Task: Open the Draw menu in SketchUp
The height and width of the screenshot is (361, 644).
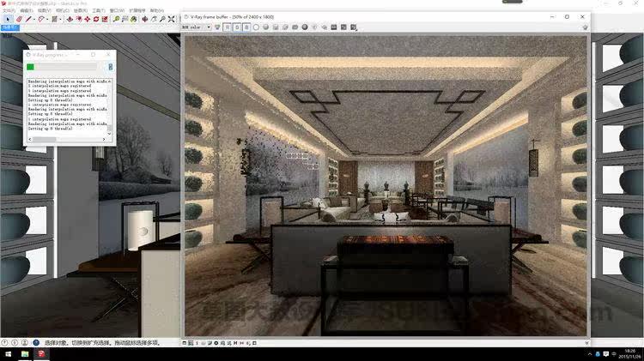Action: coord(81,10)
